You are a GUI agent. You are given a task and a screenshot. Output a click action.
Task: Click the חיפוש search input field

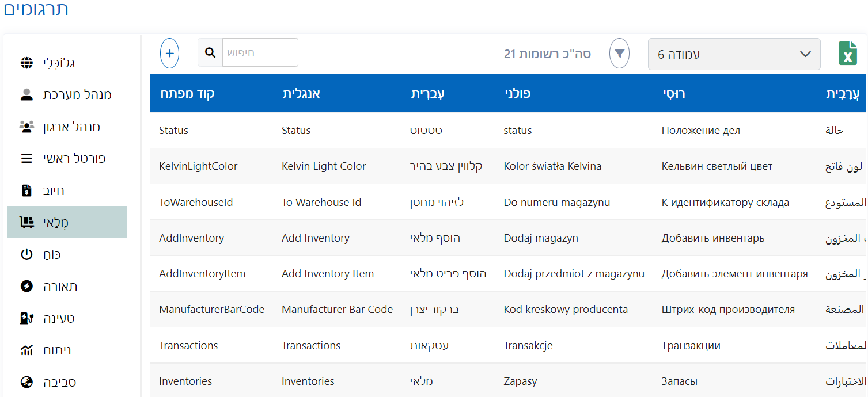click(x=260, y=53)
